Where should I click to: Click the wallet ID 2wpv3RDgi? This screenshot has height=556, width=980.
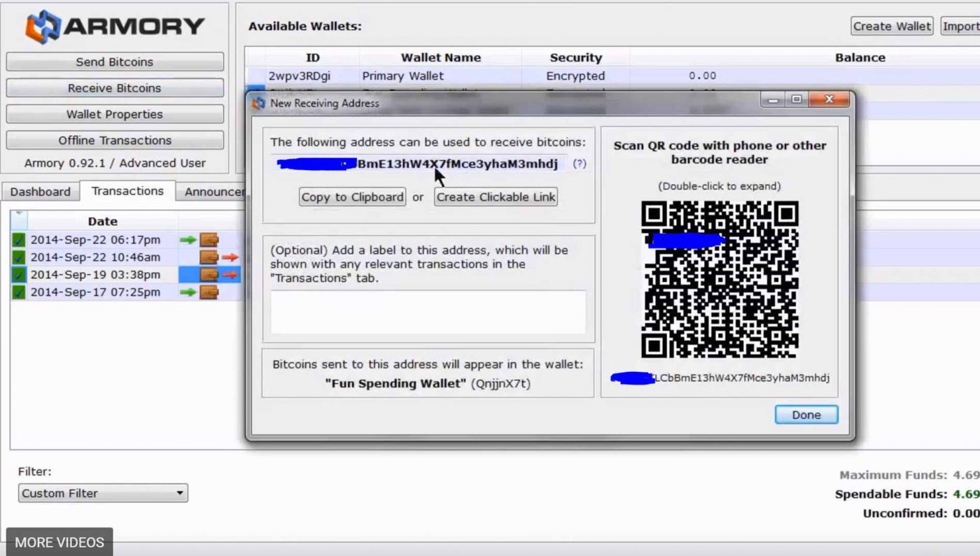tap(300, 76)
